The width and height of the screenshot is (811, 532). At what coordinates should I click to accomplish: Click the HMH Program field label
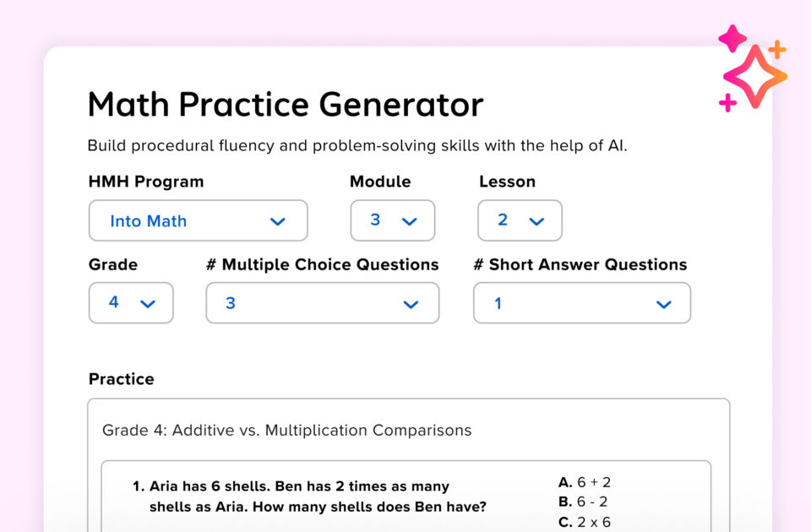[x=145, y=181]
